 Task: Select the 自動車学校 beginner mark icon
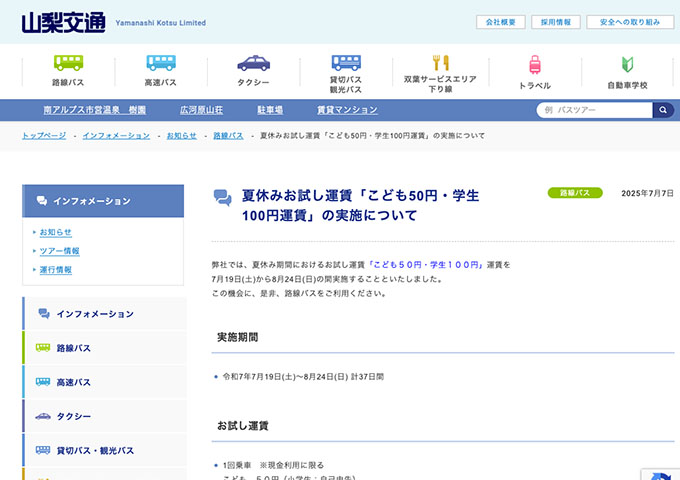628,65
